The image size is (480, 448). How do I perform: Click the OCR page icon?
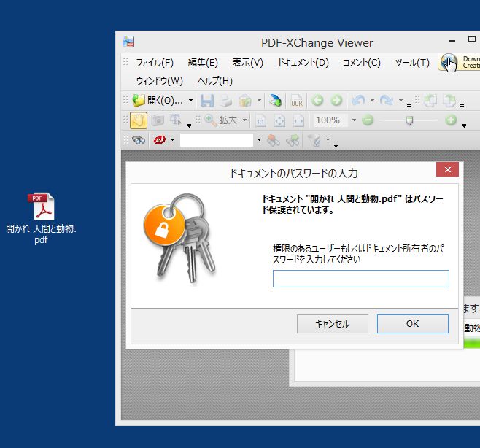[x=297, y=101]
